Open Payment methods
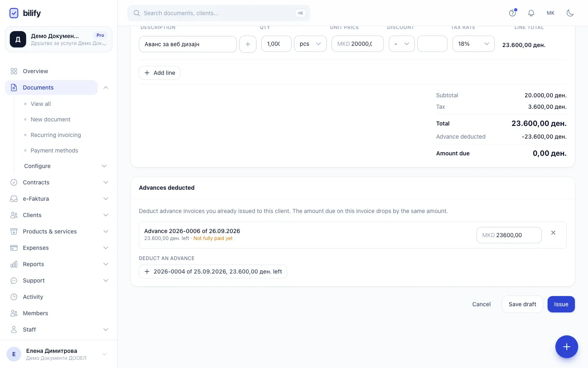 coord(54,150)
